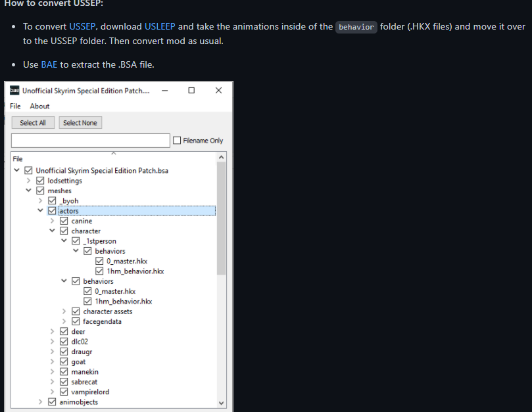Expand the dlc02 folder

pyautogui.click(x=52, y=342)
